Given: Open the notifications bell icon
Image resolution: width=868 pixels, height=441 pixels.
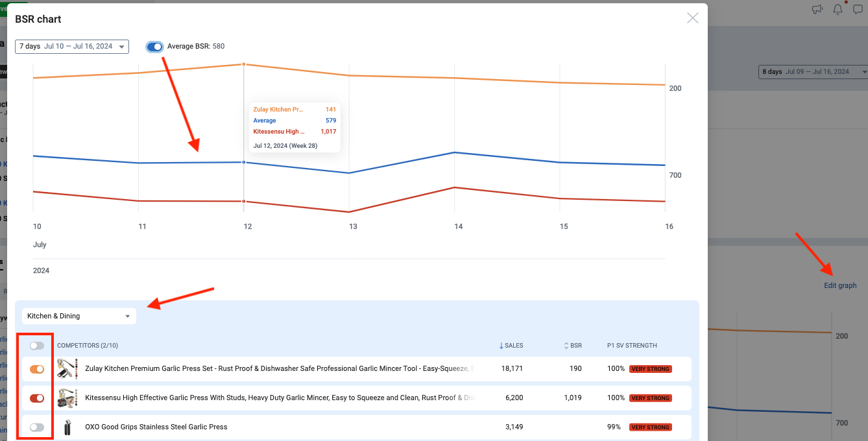Looking at the screenshot, I should (838, 9).
